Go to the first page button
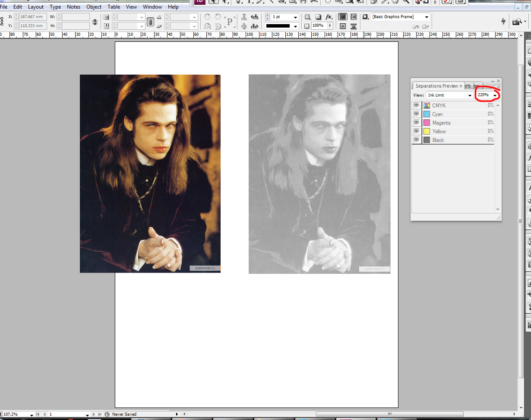Image resolution: width=531 pixels, height=420 pixels. 38,414
